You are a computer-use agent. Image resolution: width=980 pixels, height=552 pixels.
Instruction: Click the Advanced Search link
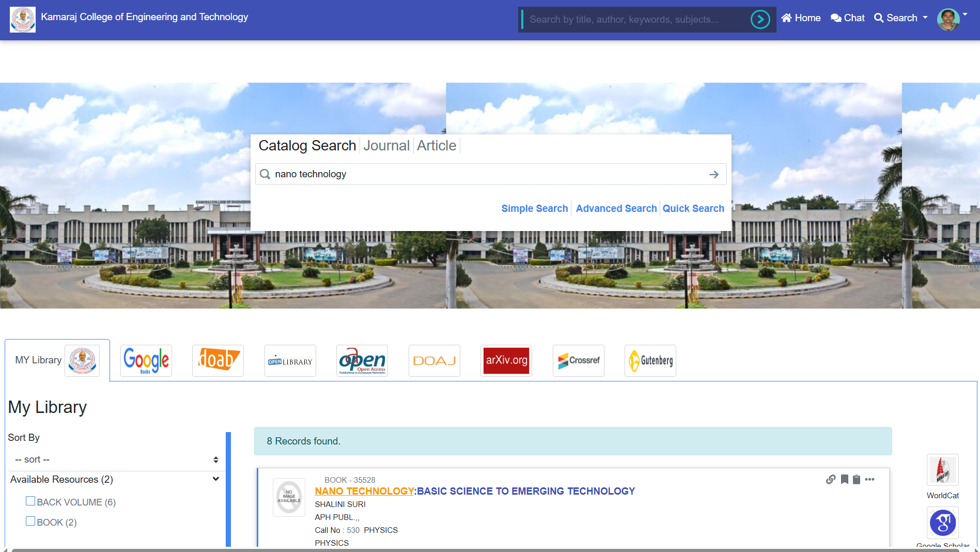pos(616,208)
